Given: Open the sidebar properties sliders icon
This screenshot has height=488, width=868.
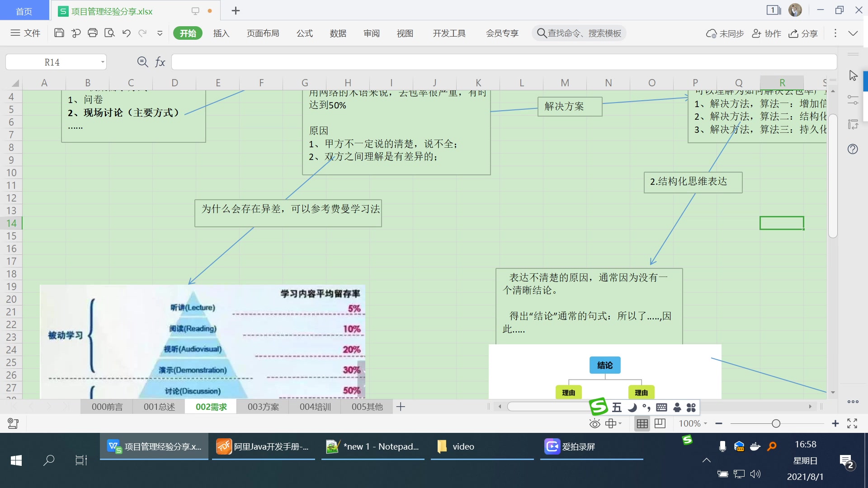Looking at the screenshot, I should click(x=853, y=100).
